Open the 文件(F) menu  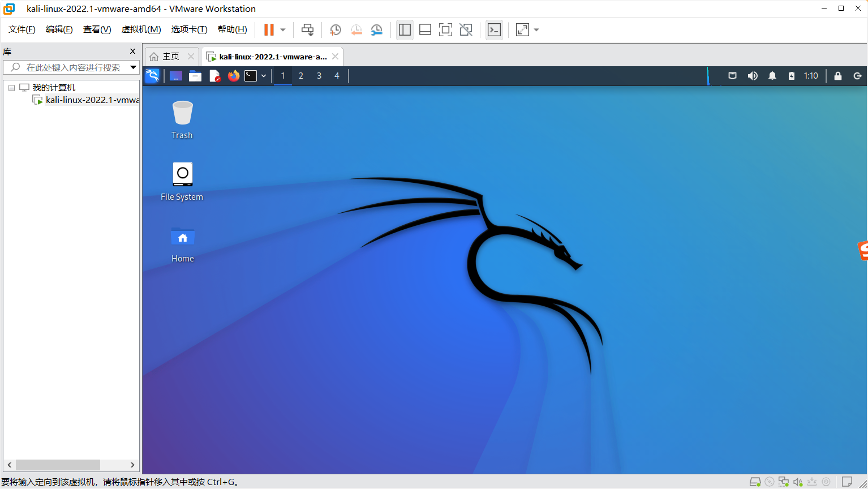click(x=22, y=29)
